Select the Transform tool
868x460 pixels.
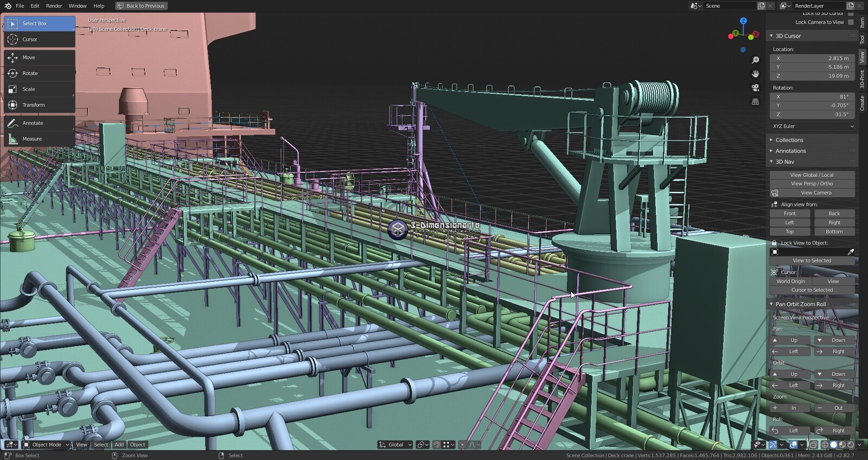tap(40, 105)
